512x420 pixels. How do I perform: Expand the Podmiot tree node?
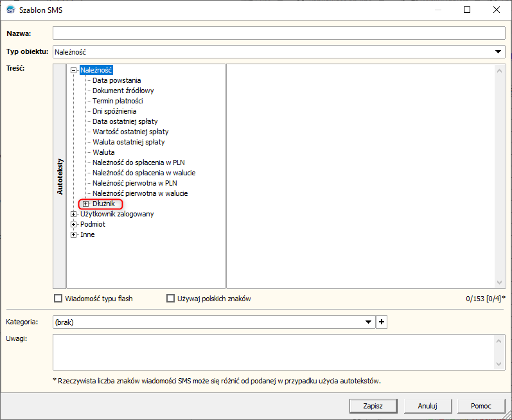pyautogui.click(x=73, y=225)
